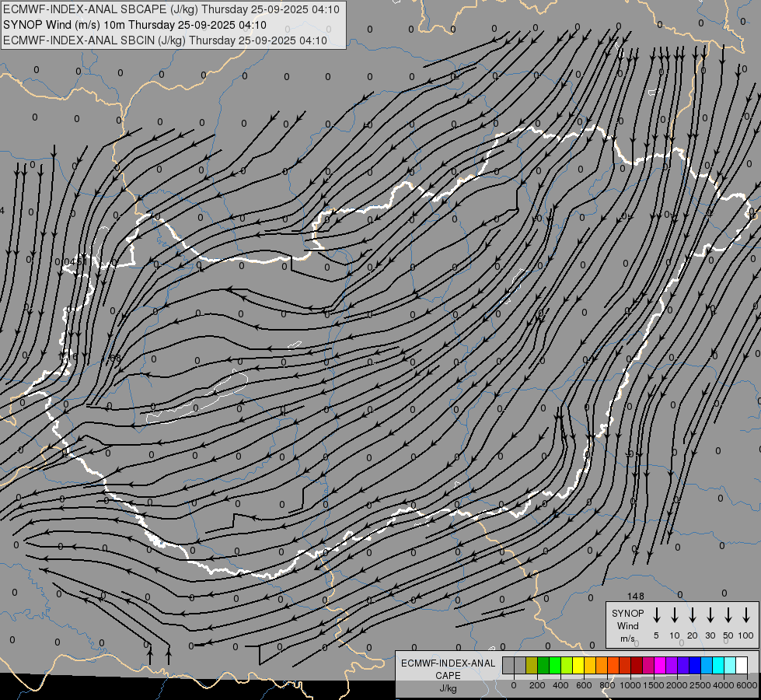Viewport: 761px width, 700px height.
Task: Pick the white CAPE swatch at 6000
Action: (741, 665)
